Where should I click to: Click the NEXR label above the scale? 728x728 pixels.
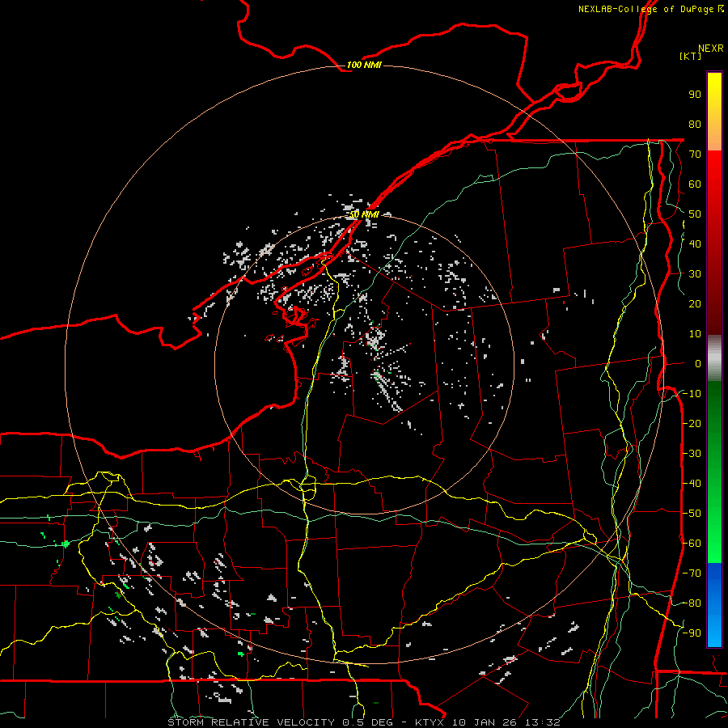(x=711, y=49)
